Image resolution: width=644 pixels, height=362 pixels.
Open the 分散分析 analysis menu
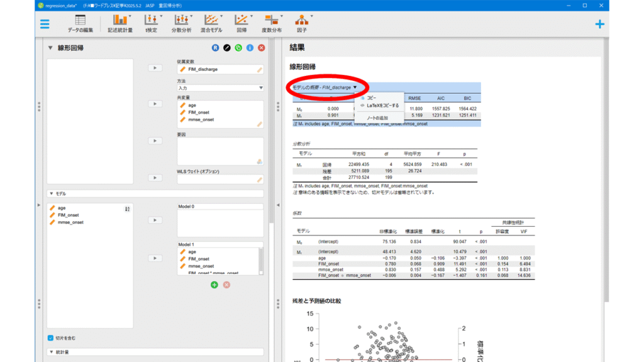click(181, 24)
